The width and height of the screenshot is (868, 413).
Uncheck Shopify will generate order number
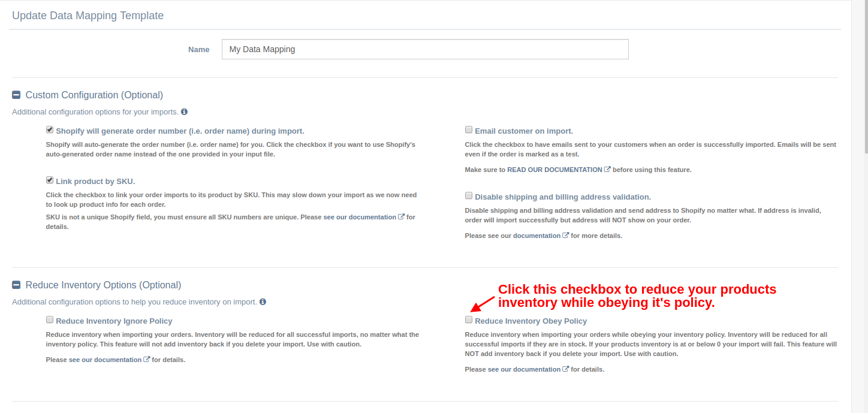click(x=50, y=129)
